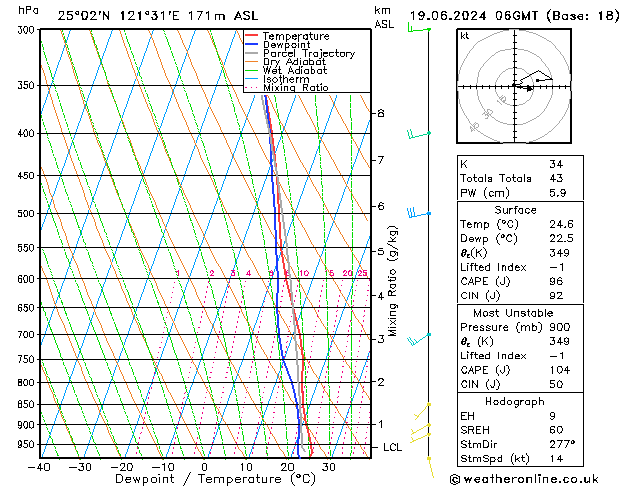Click the Most Unstable section heading

tap(513, 313)
